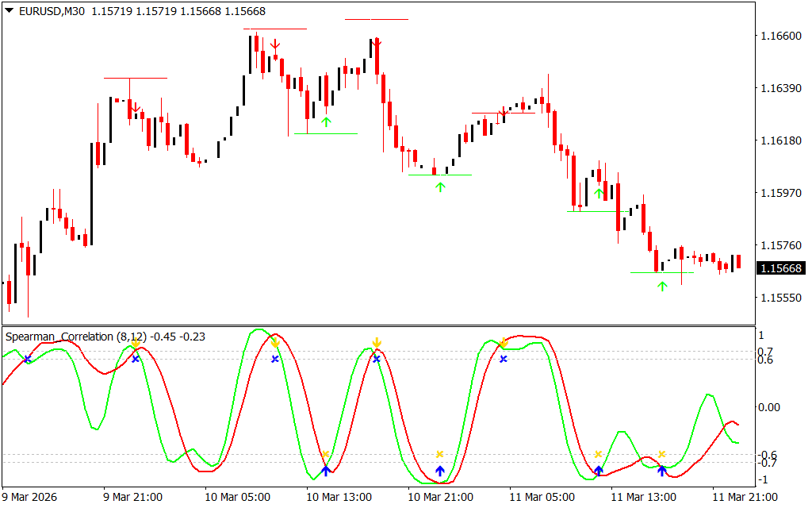The height and width of the screenshot is (508, 812).
Task: Select green buy arrow above 10 Mar 21:00
Action: point(440,187)
